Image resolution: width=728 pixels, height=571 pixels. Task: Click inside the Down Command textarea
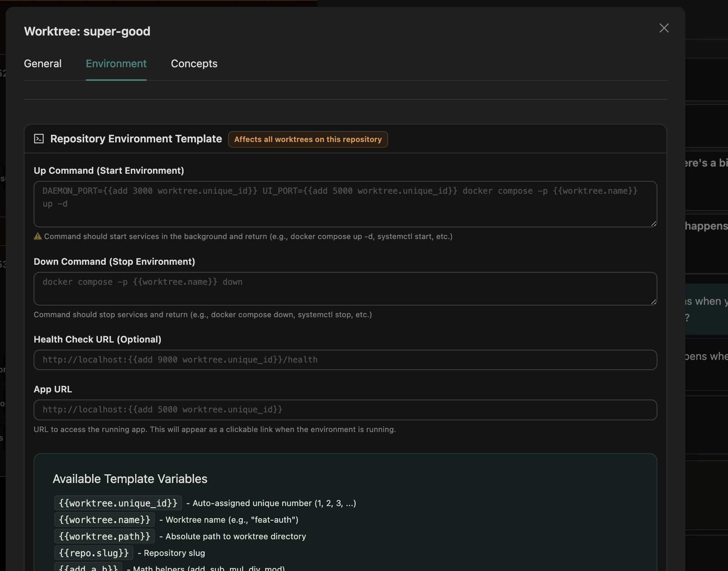coord(340,289)
